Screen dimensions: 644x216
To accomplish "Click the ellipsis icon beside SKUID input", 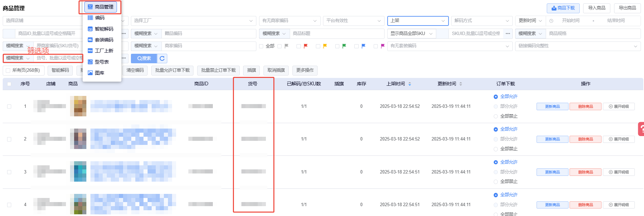I will tap(508, 34).
